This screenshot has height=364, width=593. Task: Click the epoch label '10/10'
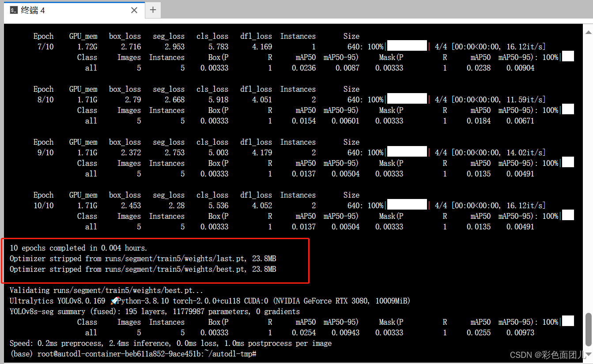pyautogui.click(x=44, y=206)
